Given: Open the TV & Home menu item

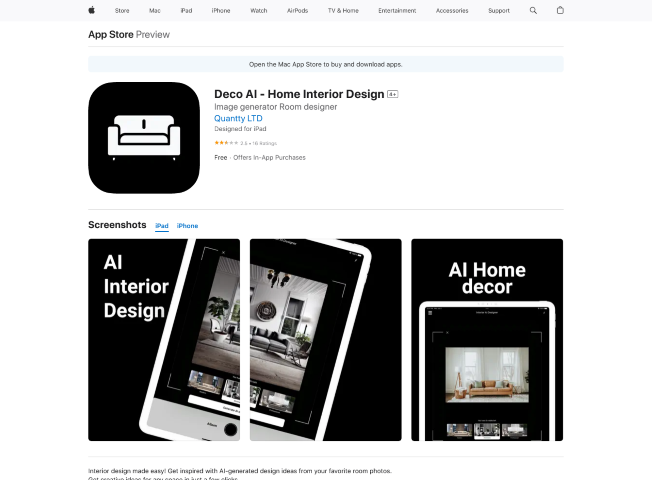Looking at the screenshot, I should [x=343, y=11].
